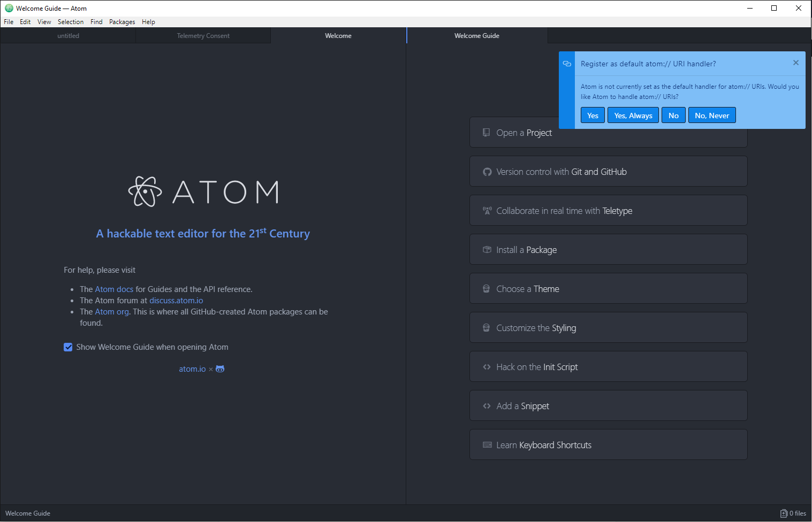This screenshot has height=522, width=812.
Task: Click the Yes, Always button
Action: 633,116
